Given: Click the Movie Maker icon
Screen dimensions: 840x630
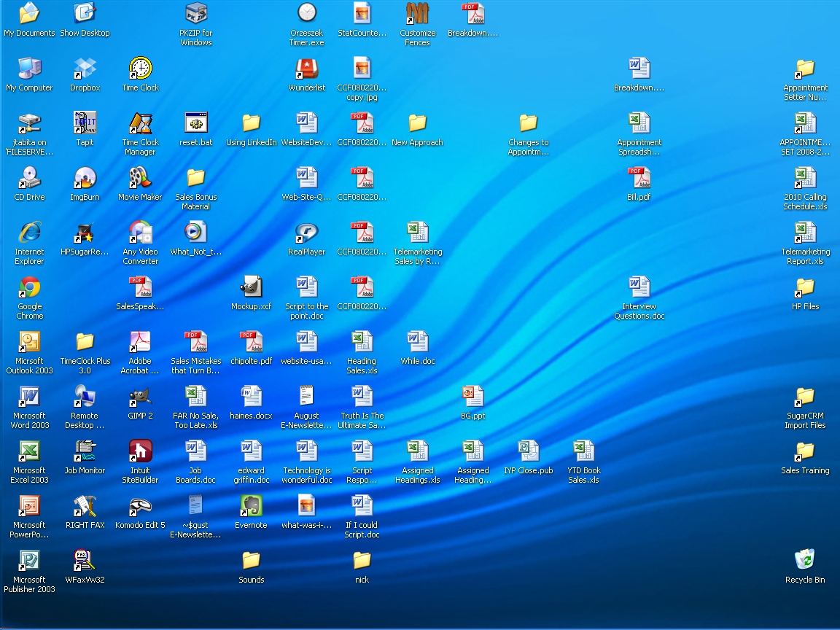Looking at the screenshot, I should [x=140, y=179].
